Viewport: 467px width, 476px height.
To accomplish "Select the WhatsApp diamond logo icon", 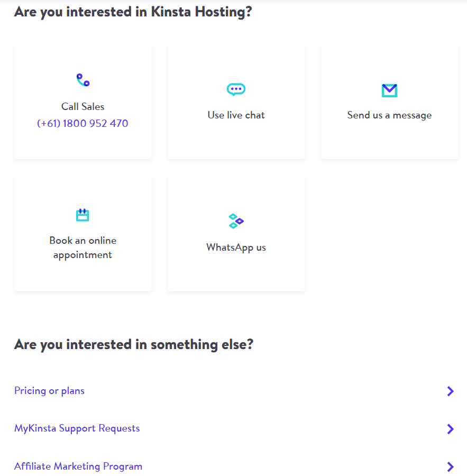I will pyautogui.click(x=236, y=221).
